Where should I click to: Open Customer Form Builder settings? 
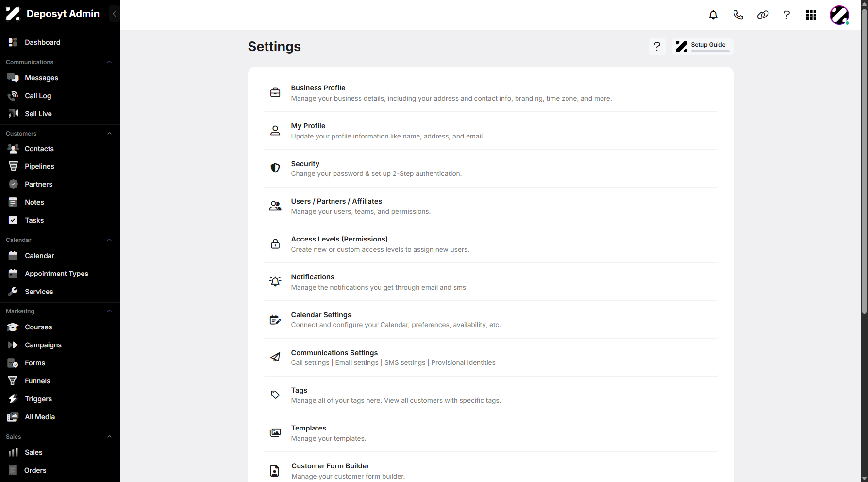coord(490,470)
